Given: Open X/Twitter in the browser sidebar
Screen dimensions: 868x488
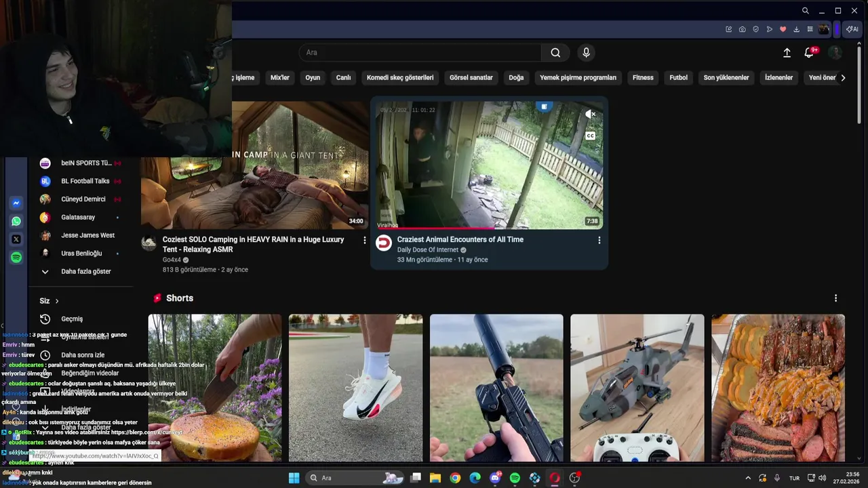Looking at the screenshot, I should point(16,239).
